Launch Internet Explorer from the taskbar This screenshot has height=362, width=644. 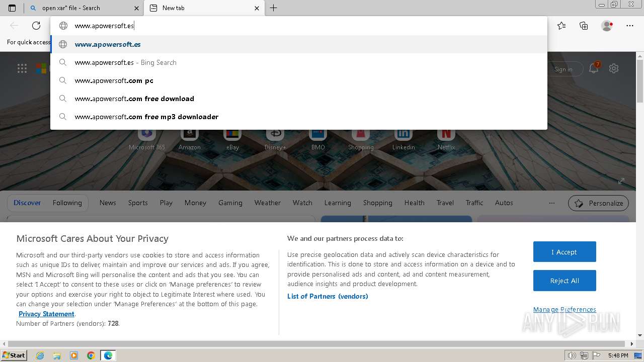pos(40,355)
